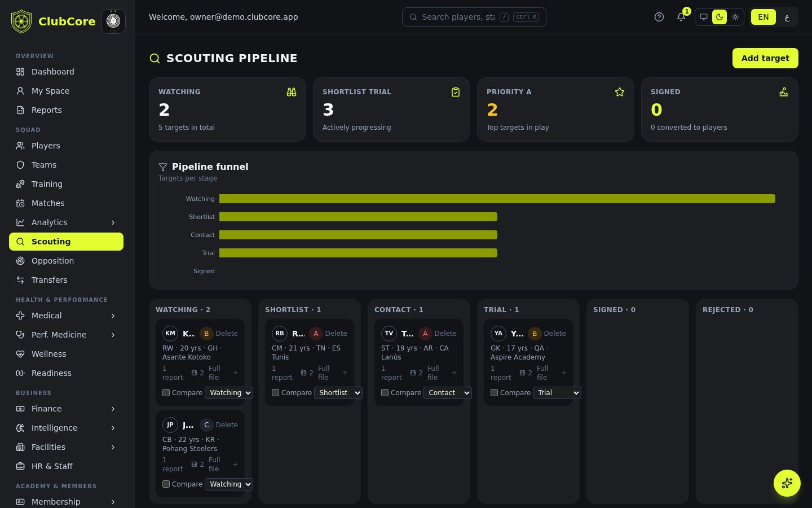Expand the Finance sidebar section
The height and width of the screenshot is (508, 812).
point(66,409)
